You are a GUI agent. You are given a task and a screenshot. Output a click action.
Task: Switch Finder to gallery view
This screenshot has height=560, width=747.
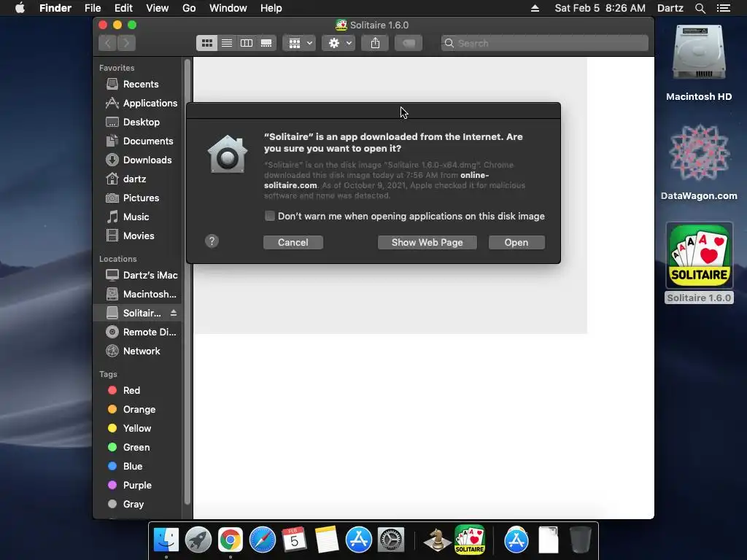click(x=266, y=43)
